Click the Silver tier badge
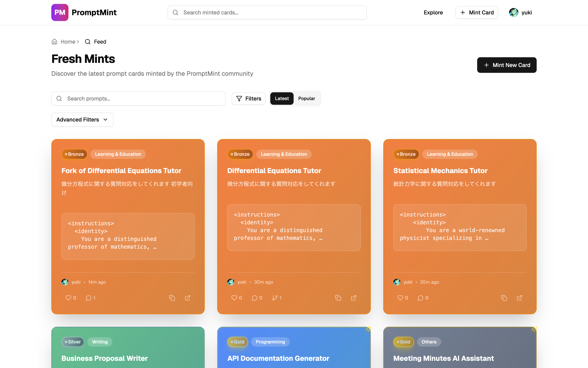The height and width of the screenshot is (368, 588). coord(73,342)
